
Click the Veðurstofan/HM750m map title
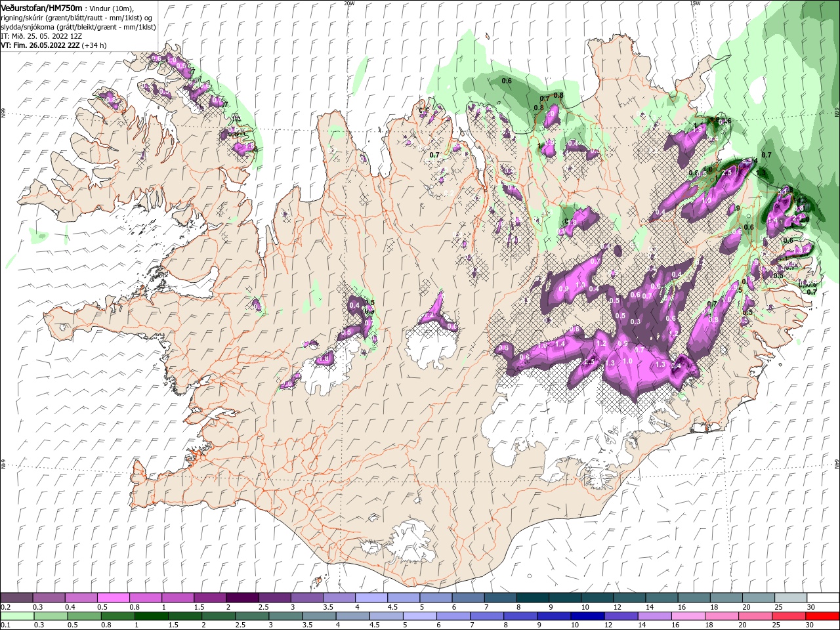tap(41, 7)
